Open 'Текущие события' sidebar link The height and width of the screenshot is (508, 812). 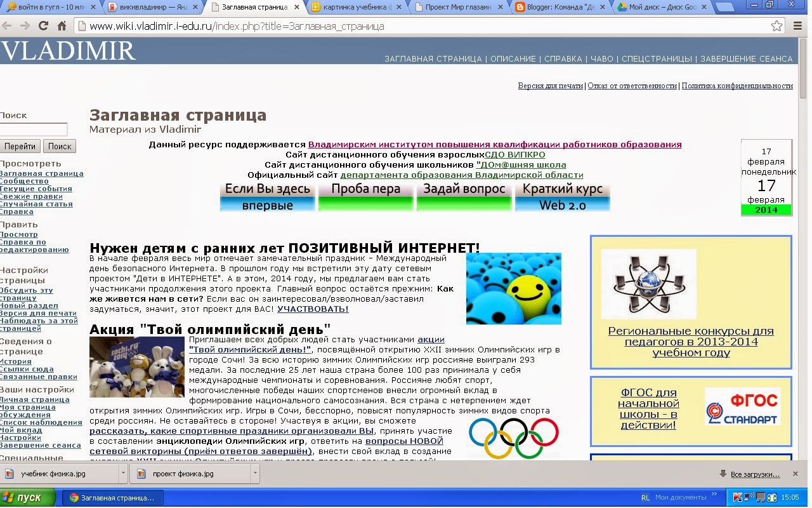click(36, 189)
